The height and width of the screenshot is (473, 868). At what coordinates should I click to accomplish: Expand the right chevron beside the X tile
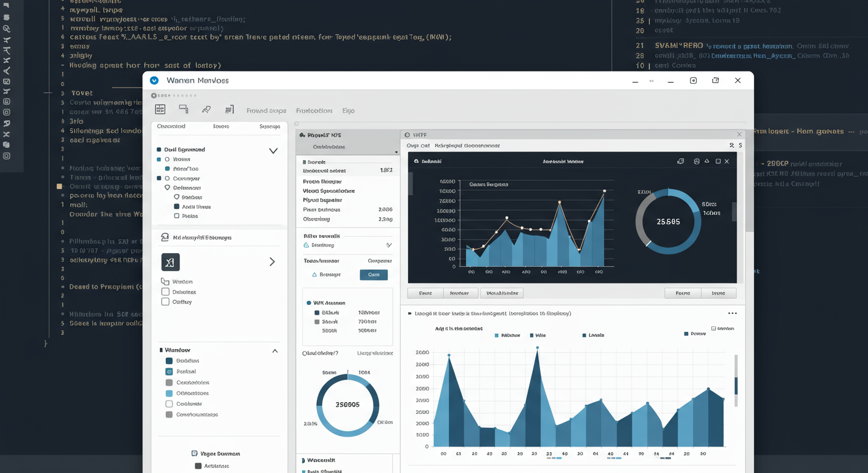coord(272,262)
